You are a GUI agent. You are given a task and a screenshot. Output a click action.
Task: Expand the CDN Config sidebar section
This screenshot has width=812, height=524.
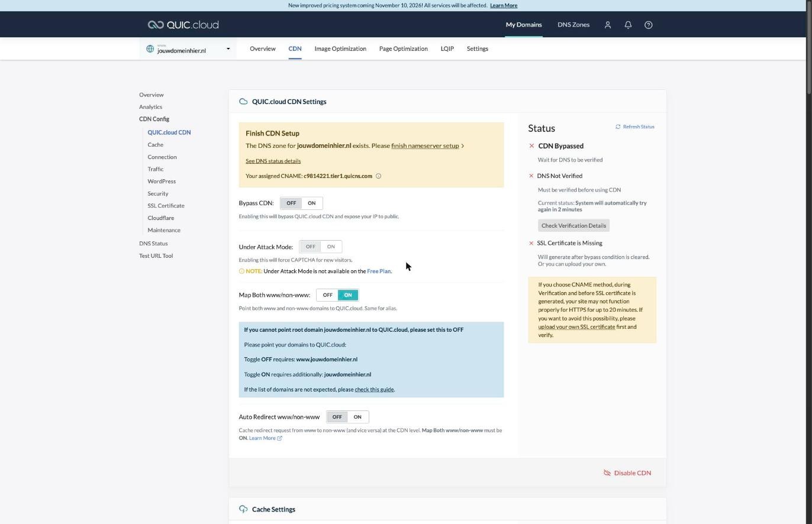(154, 119)
